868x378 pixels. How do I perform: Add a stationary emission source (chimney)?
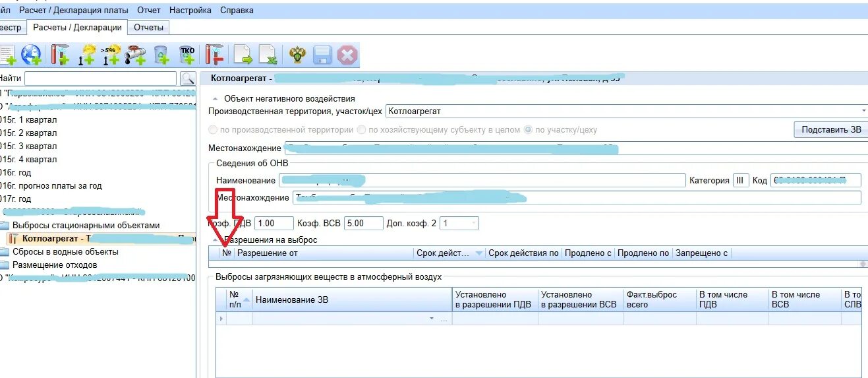(60, 55)
